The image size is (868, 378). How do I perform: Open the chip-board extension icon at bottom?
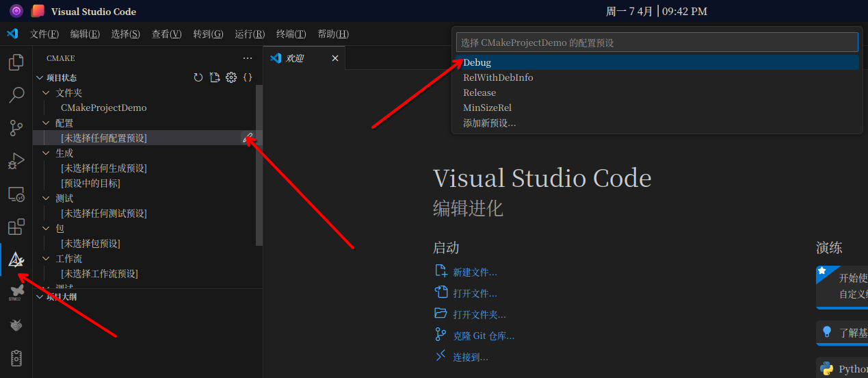(x=16, y=358)
